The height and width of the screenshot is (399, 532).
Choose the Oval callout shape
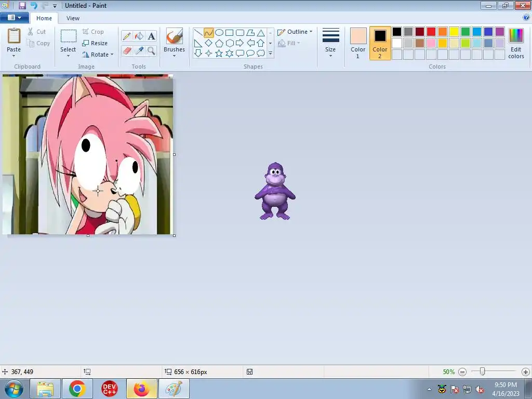pos(250,54)
